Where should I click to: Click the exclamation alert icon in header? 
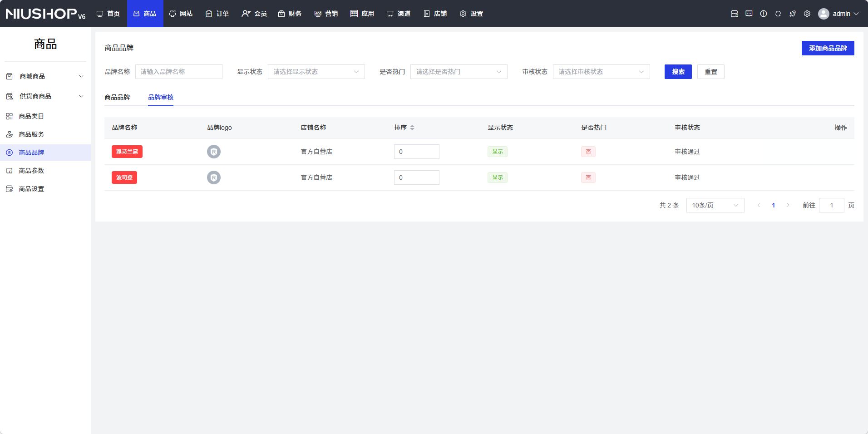coord(764,14)
